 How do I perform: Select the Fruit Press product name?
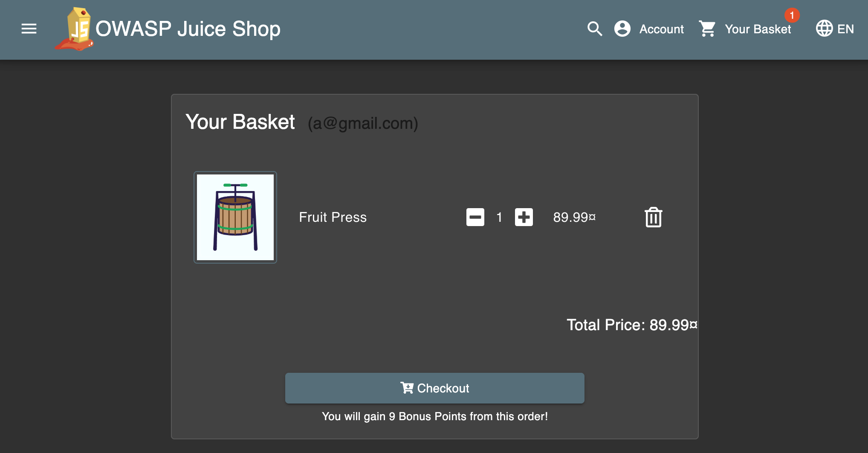click(333, 217)
